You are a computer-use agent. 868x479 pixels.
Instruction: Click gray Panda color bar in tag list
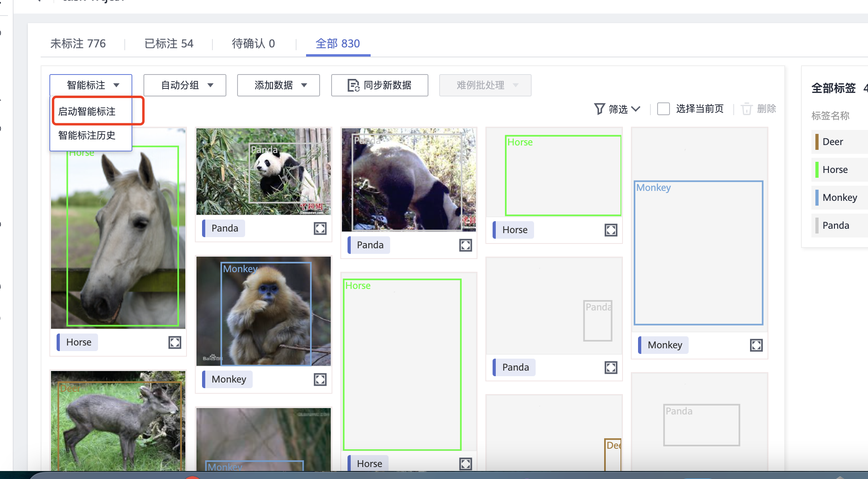pyautogui.click(x=817, y=226)
